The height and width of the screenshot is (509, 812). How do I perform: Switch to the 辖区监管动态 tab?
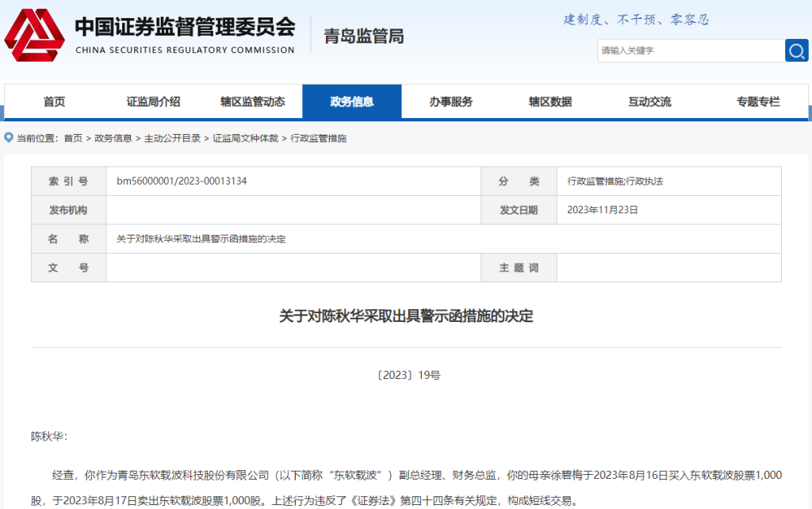click(x=252, y=102)
